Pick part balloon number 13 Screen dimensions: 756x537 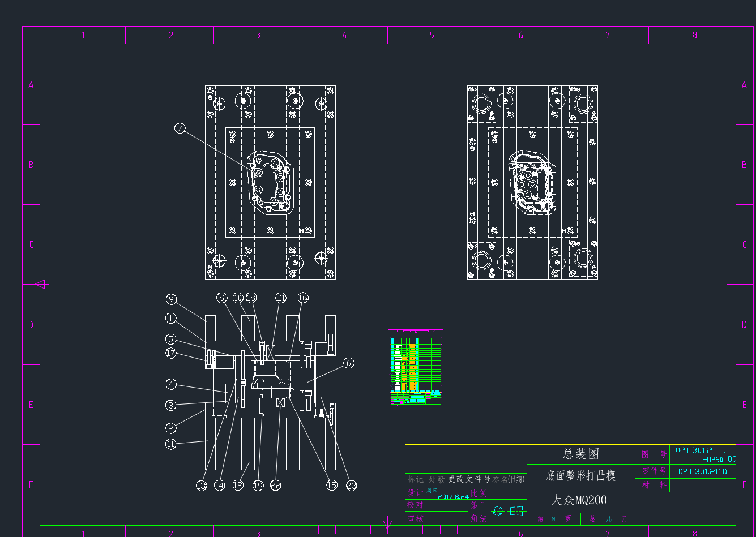click(x=202, y=486)
